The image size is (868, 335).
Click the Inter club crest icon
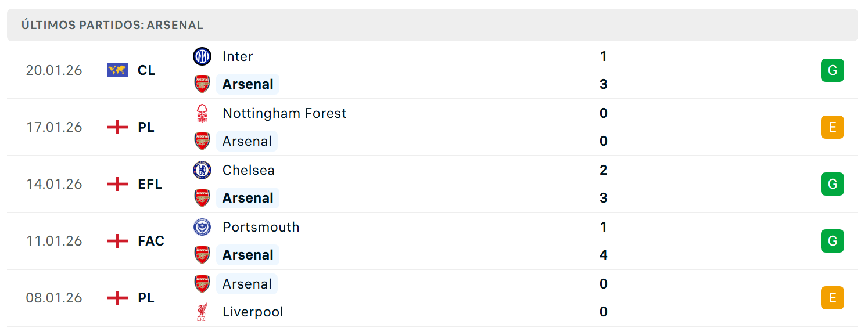[x=202, y=56]
